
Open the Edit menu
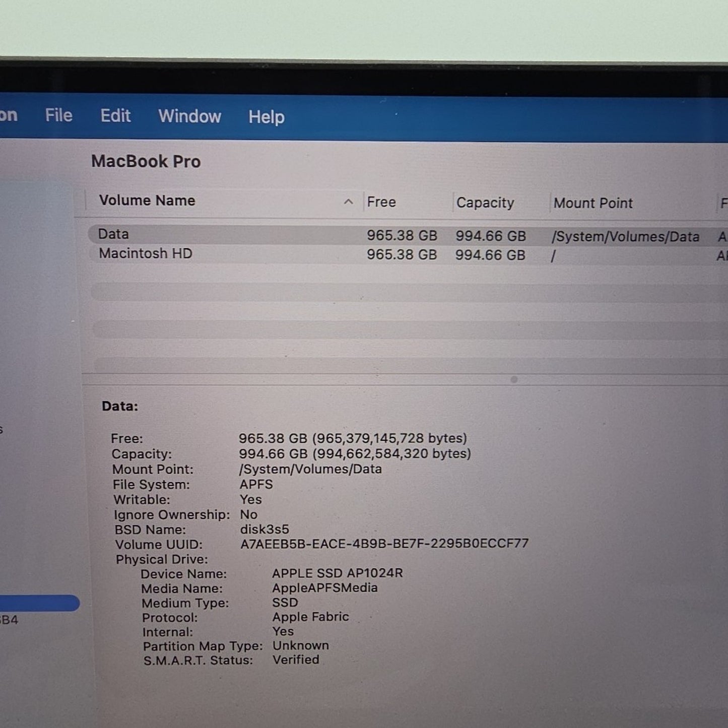tap(115, 115)
